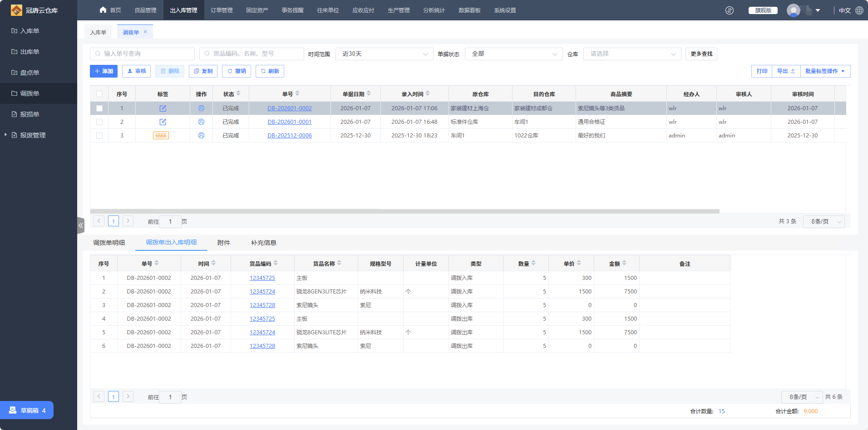Expand the 批量标签操作 dropdown
This screenshot has height=430, width=868.
[825, 71]
